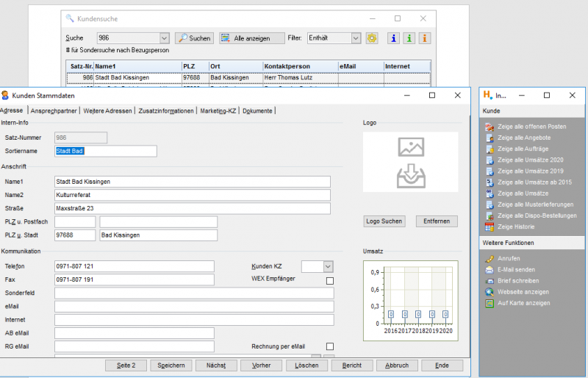Open the Dokumente tab
This screenshot has height=378, width=588.
(x=257, y=111)
